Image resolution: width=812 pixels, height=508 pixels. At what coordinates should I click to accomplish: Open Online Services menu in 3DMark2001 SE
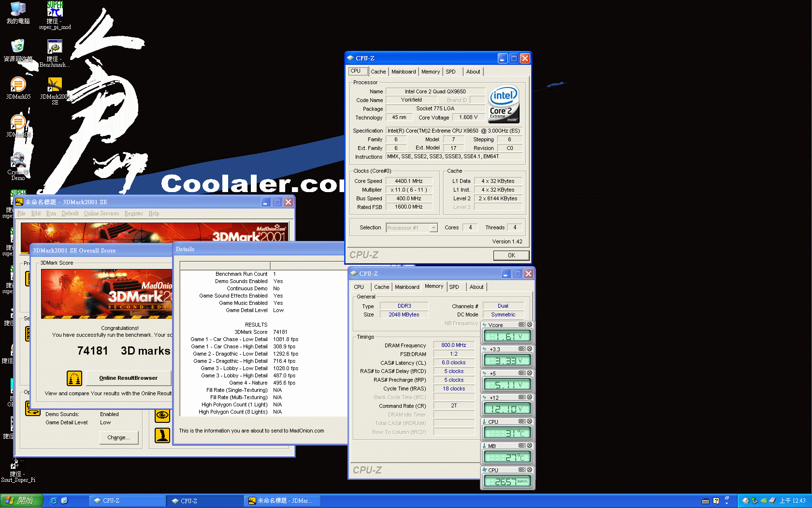[x=101, y=213]
